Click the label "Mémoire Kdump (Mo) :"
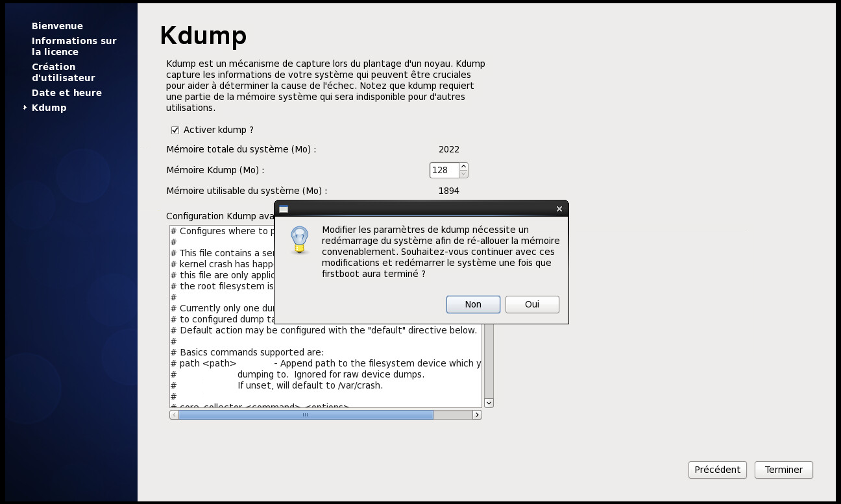841x504 pixels. pyautogui.click(x=215, y=170)
